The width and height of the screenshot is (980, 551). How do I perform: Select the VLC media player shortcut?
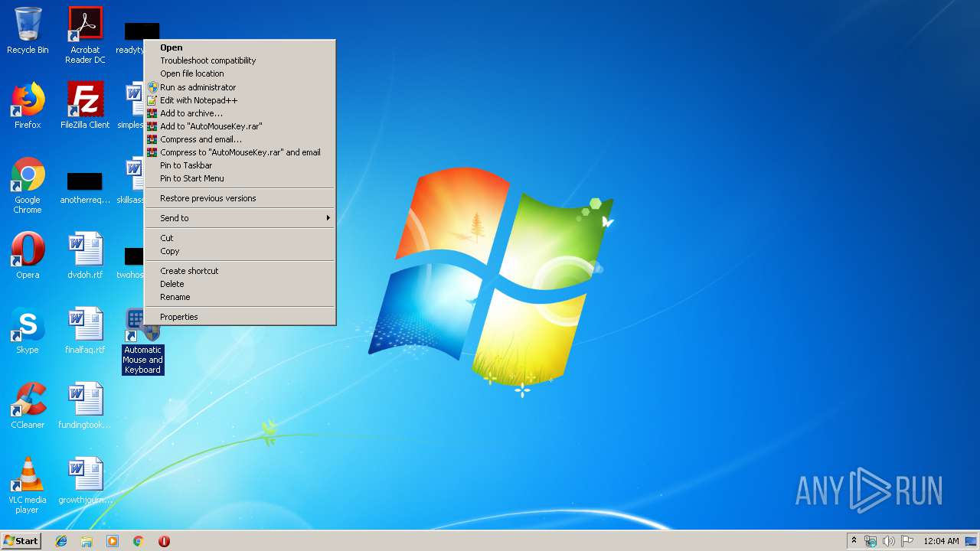click(28, 485)
